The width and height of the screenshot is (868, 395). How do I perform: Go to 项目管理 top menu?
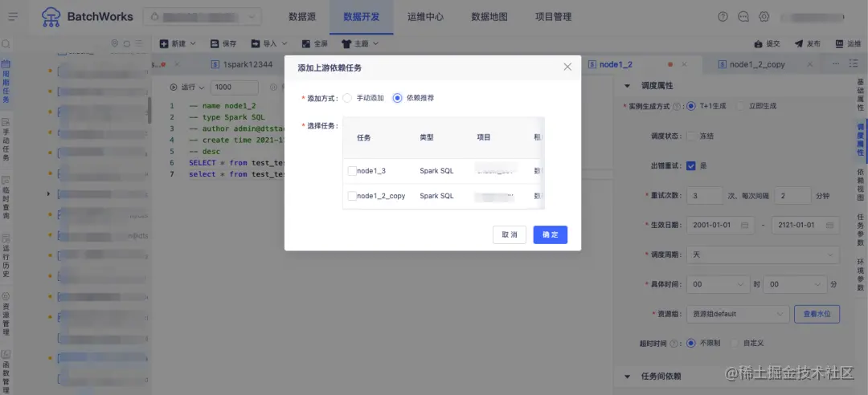[554, 17]
